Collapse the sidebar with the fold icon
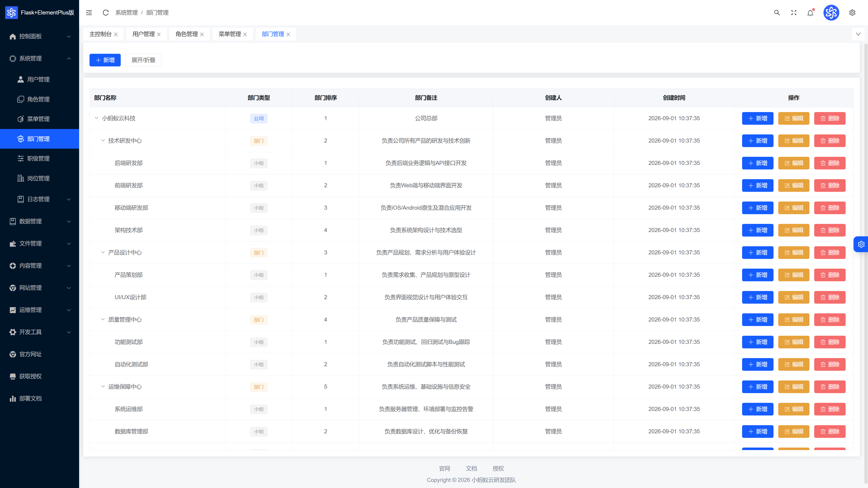The height and width of the screenshot is (488, 868). pyautogui.click(x=89, y=12)
